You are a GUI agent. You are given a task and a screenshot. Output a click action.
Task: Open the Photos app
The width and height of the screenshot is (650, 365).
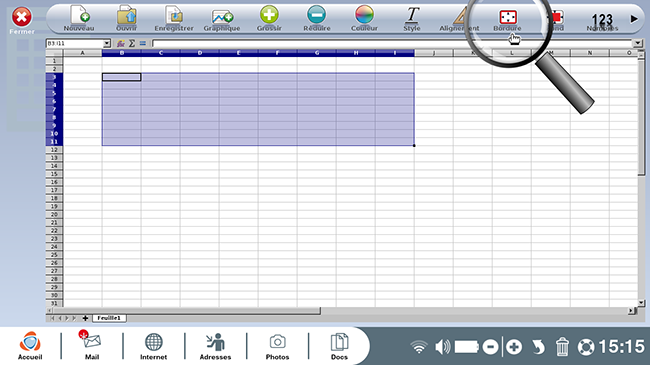[x=277, y=346]
